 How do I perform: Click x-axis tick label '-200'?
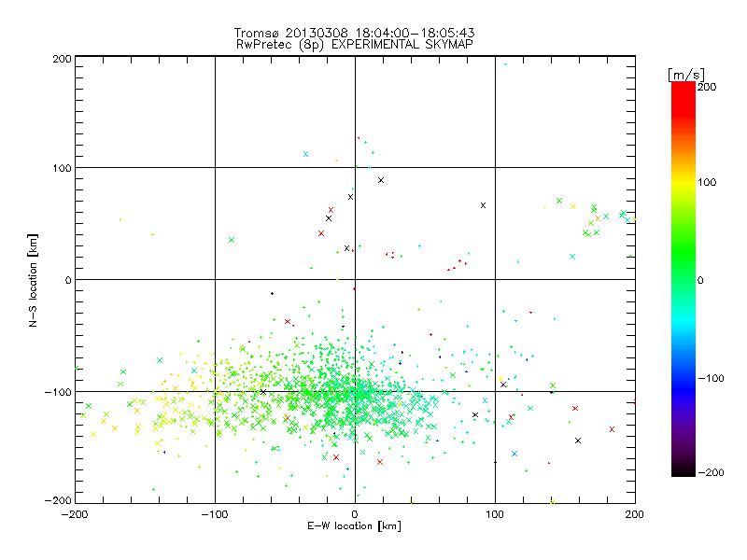point(75,514)
